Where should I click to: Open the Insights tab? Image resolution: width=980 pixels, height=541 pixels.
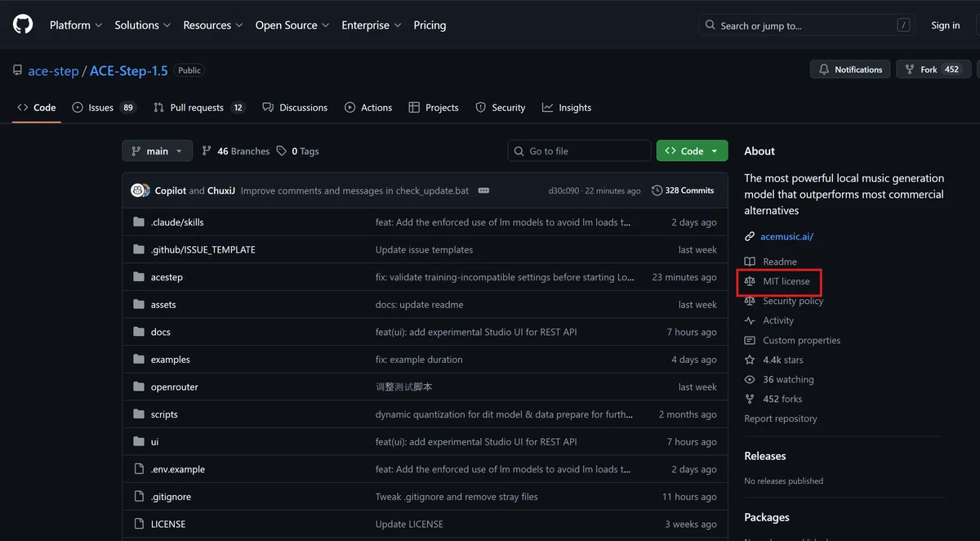567,107
